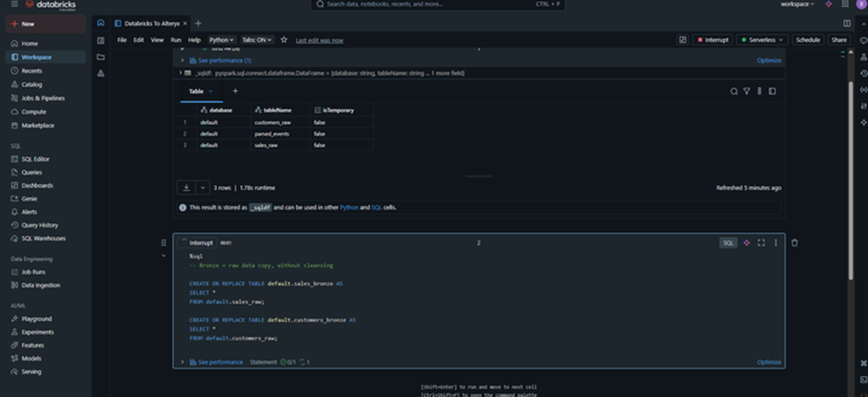Download the results
Viewport: 868px width, 397px height.
click(186, 188)
